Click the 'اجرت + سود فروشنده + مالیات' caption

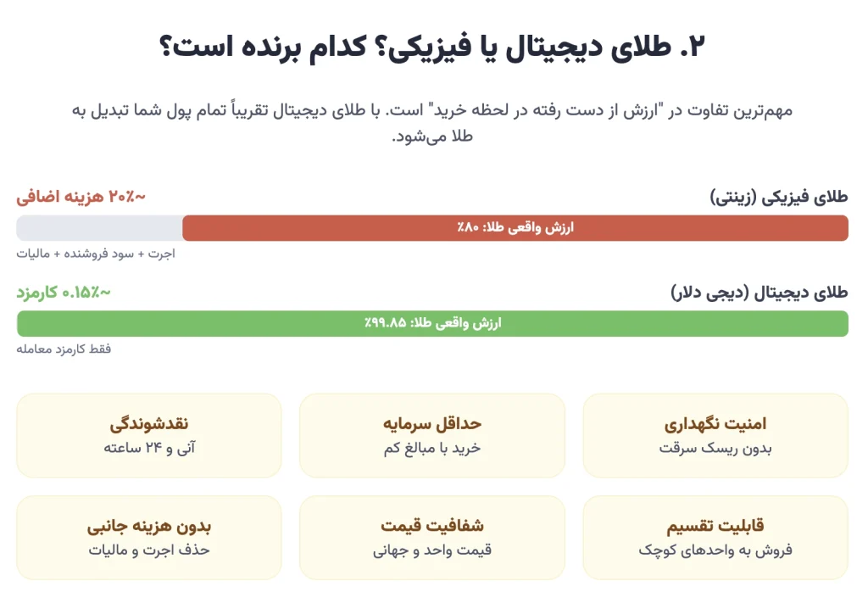tap(96, 254)
